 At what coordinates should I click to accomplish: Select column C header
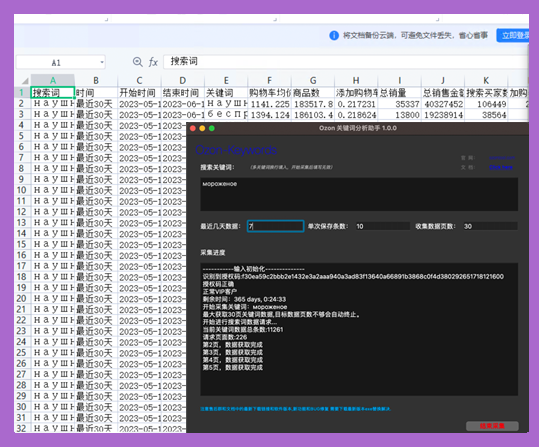pos(139,81)
